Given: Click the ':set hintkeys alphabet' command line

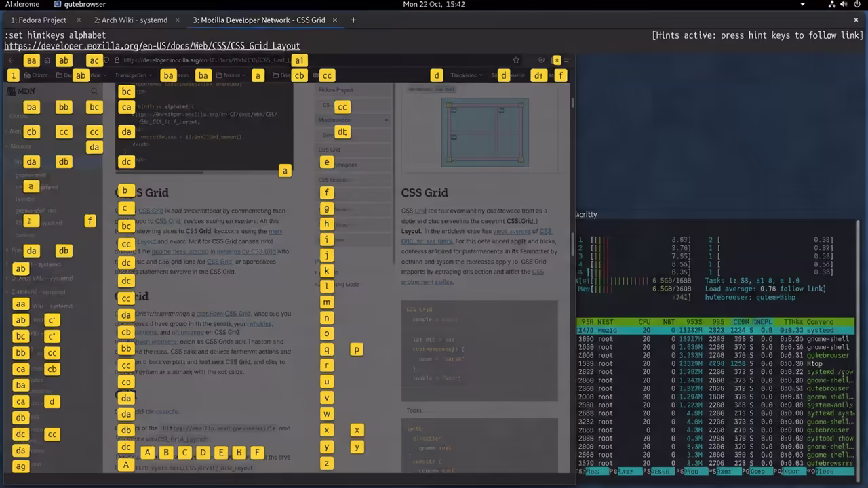Looking at the screenshot, I should pos(55,35).
